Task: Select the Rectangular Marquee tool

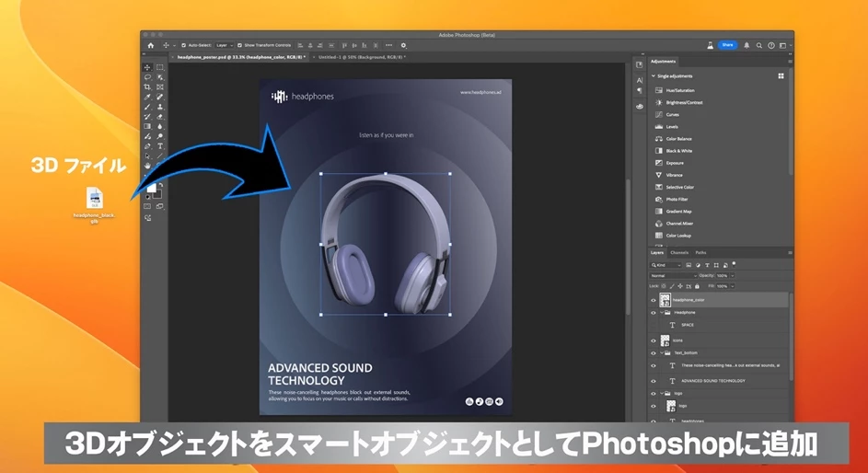Action: point(160,67)
